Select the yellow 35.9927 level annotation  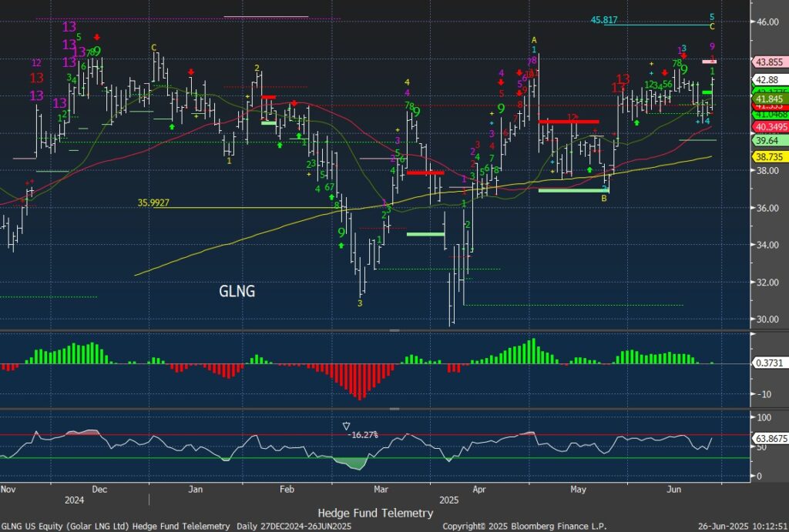click(153, 202)
